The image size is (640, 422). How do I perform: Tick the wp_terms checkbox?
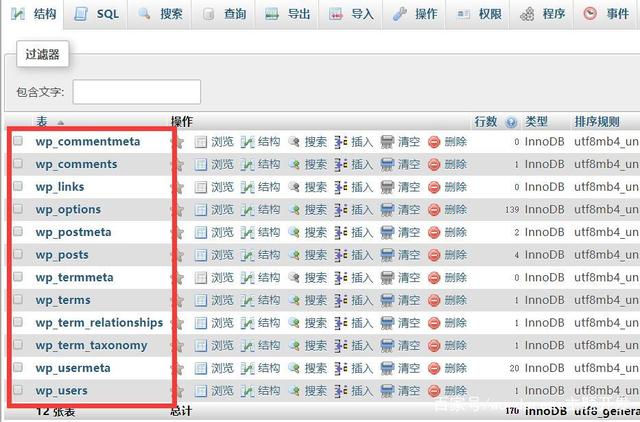[x=18, y=300]
